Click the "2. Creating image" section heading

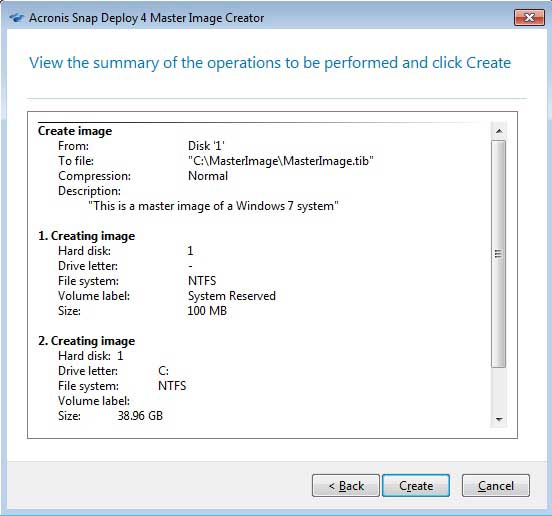coord(86,341)
